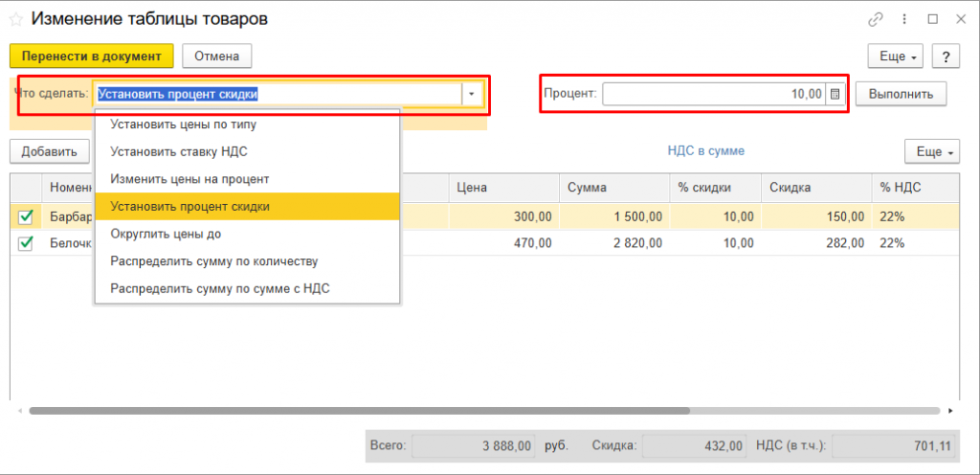Click the question mark help button
The width and height of the screenshot is (980, 475).
coord(946,57)
